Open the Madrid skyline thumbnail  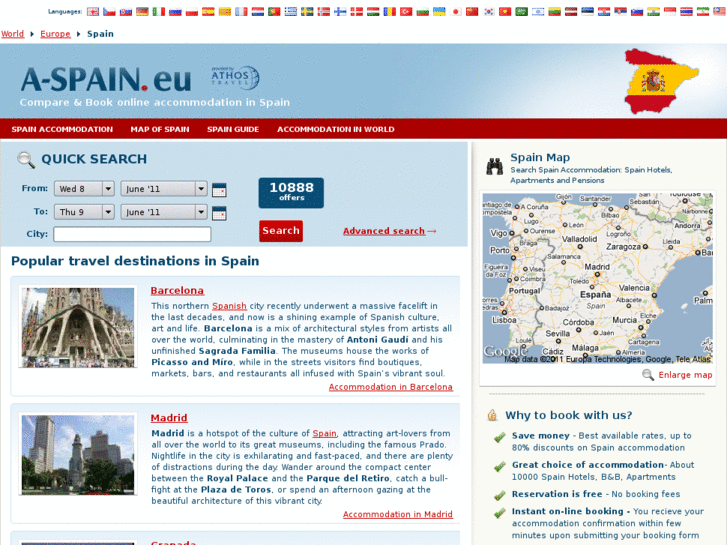pos(78,455)
